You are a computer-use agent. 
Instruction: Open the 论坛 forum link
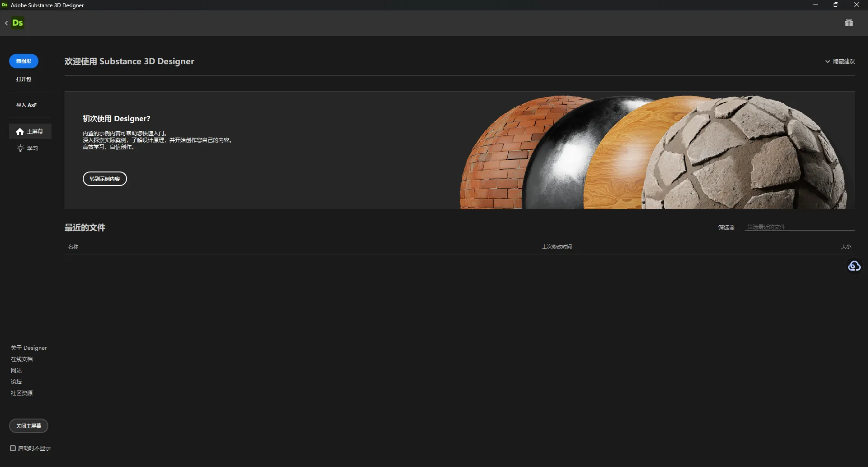pos(16,382)
